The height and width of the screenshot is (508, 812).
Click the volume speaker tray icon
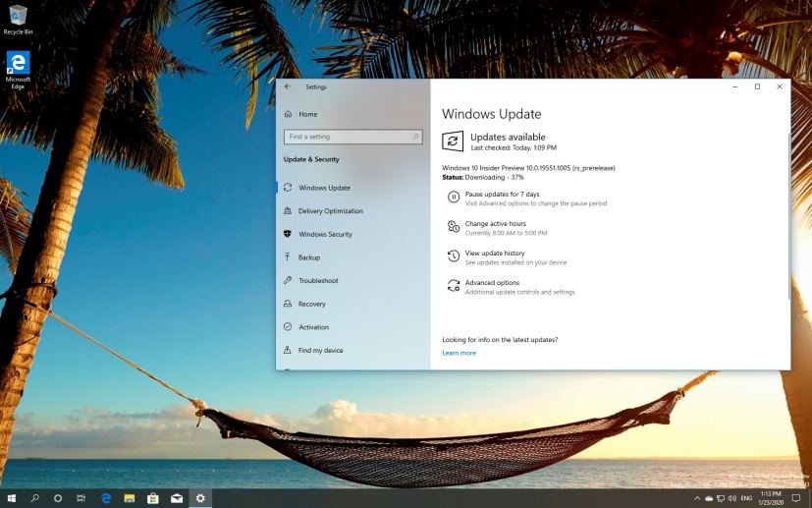coord(732,498)
